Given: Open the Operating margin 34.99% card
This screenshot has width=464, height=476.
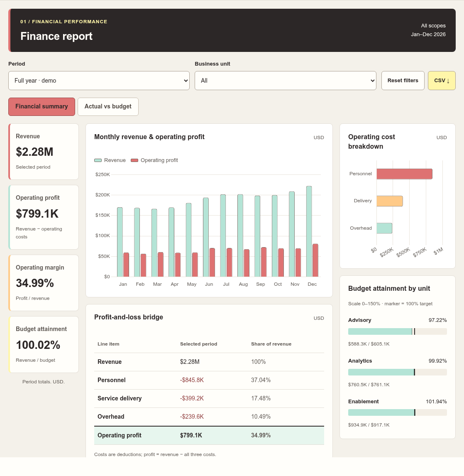Looking at the screenshot, I should point(43,282).
